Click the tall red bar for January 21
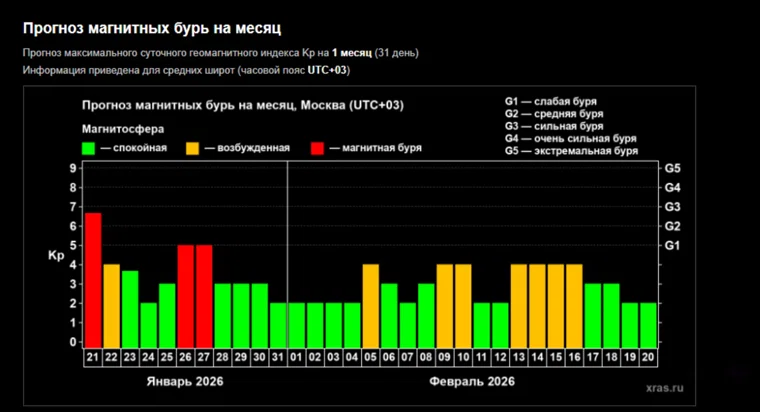The image size is (760, 412). pos(93,278)
